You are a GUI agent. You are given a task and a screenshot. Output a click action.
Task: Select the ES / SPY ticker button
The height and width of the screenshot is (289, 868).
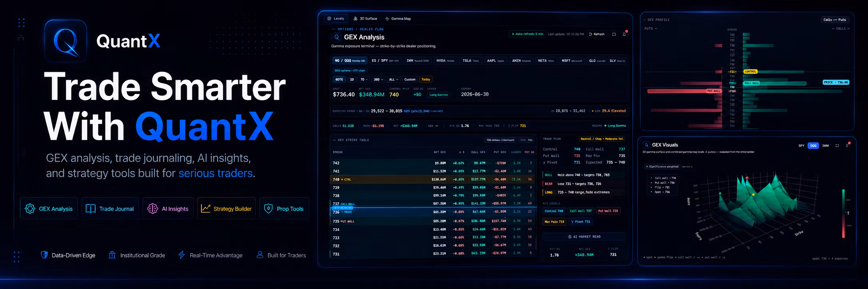pyautogui.click(x=385, y=61)
